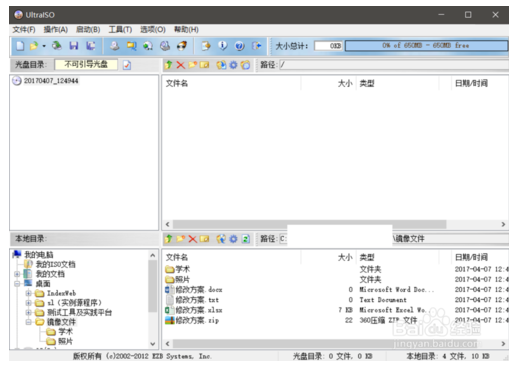The height and width of the screenshot is (371, 518).
Task: Select 学术 subfolder in local tree
Action: click(65, 332)
